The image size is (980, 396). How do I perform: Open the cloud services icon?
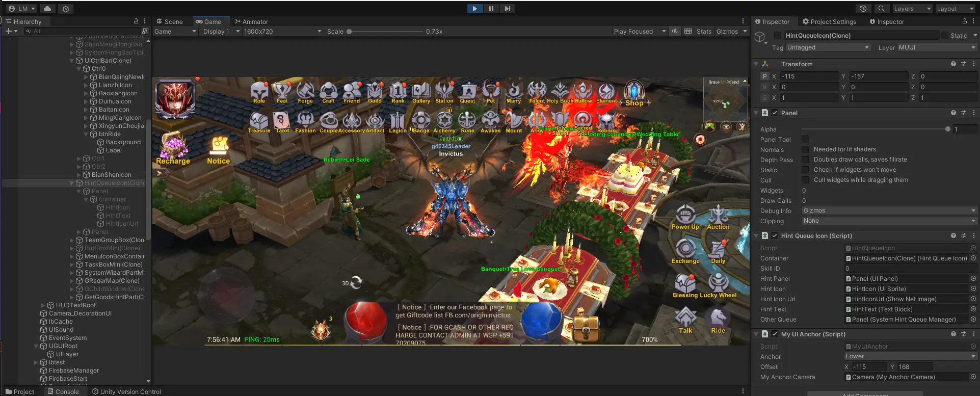point(47,9)
